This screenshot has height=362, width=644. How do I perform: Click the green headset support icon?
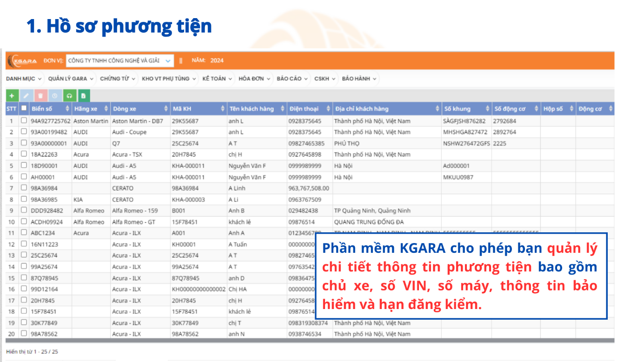(69, 96)
